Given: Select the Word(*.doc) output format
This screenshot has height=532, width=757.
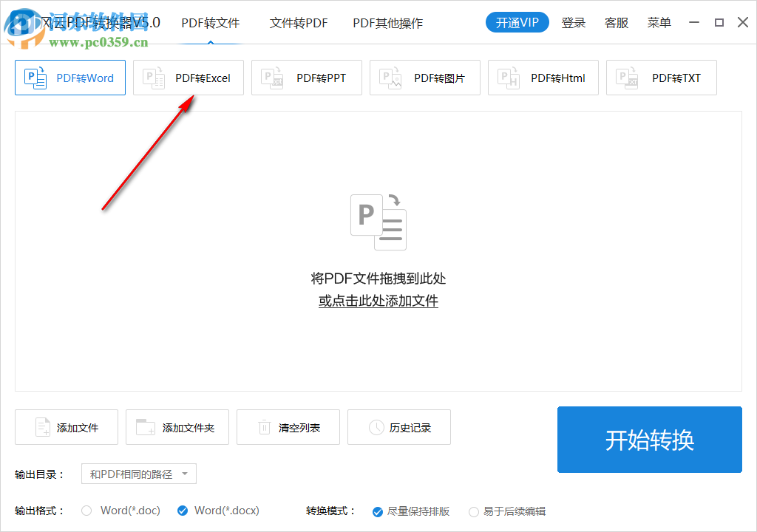Looking at the screenshot, I should 86,510.
